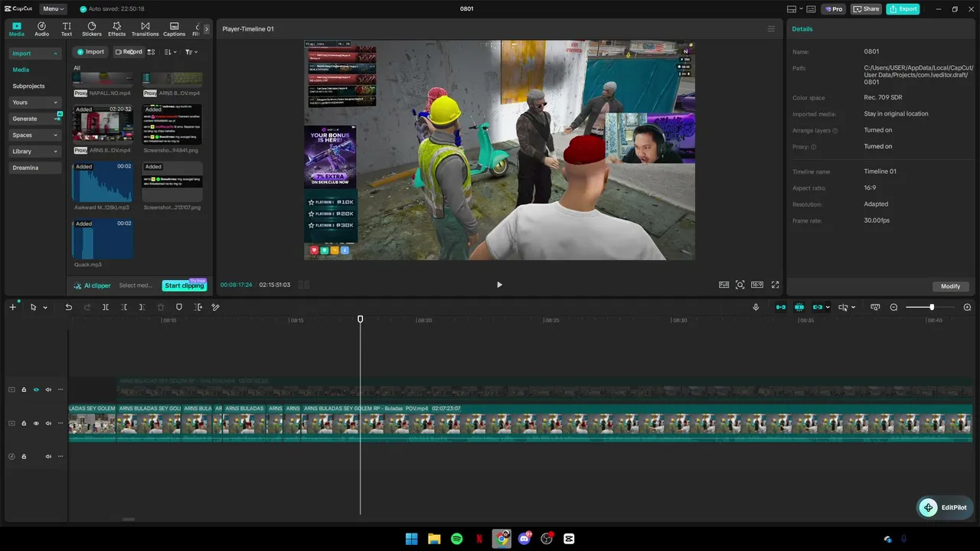Image resolution: width=980 pixels, height=551 pixels.
Task: Switch media view to grid layout icon
Action: pyautogui.click(x=151, y=52)
